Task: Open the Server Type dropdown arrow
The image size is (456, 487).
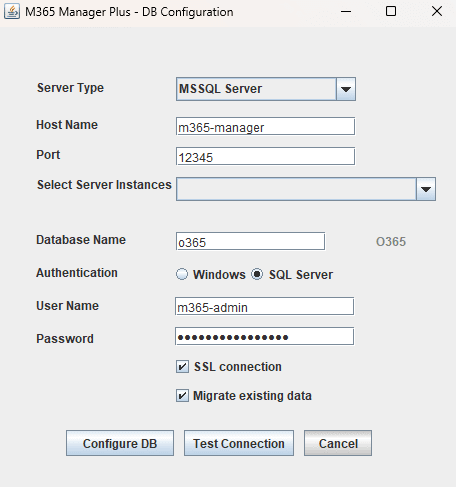Action: coord(346,89)
